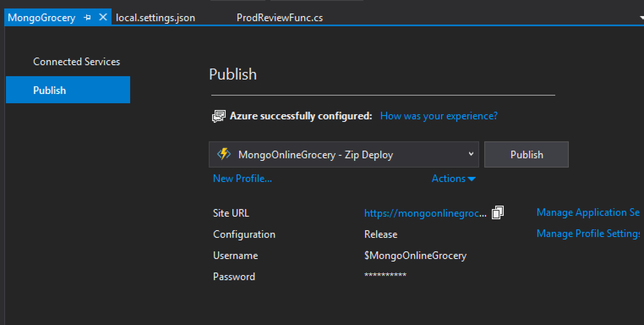Open the document tabs overflow arrow
The image size is (644, 325).
(641, 18)
